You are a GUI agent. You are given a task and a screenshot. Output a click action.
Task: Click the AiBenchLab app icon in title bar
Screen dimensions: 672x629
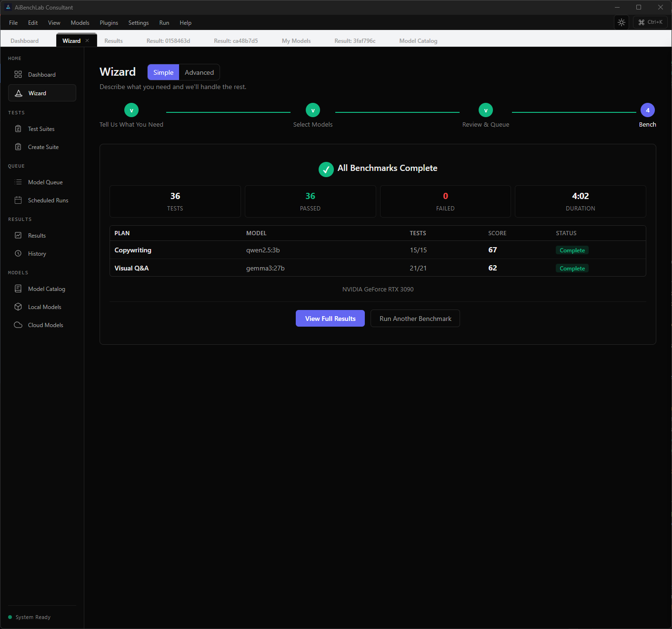[x=8, y=8]
